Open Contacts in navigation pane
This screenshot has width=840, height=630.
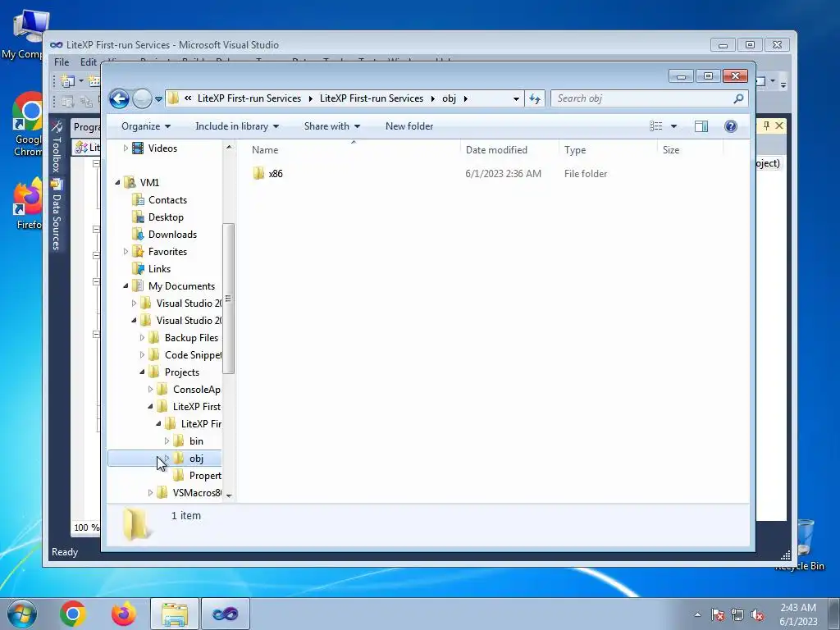[167, 200]
